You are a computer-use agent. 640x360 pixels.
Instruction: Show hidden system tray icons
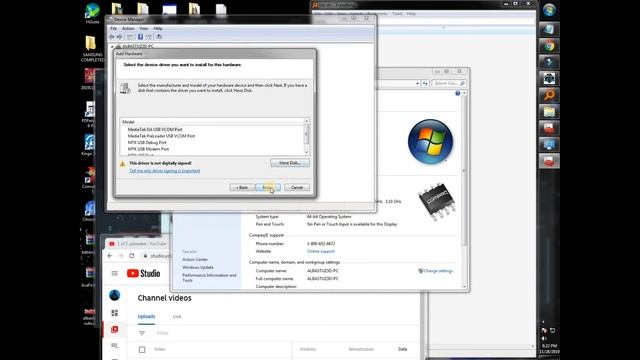(543, 322)
